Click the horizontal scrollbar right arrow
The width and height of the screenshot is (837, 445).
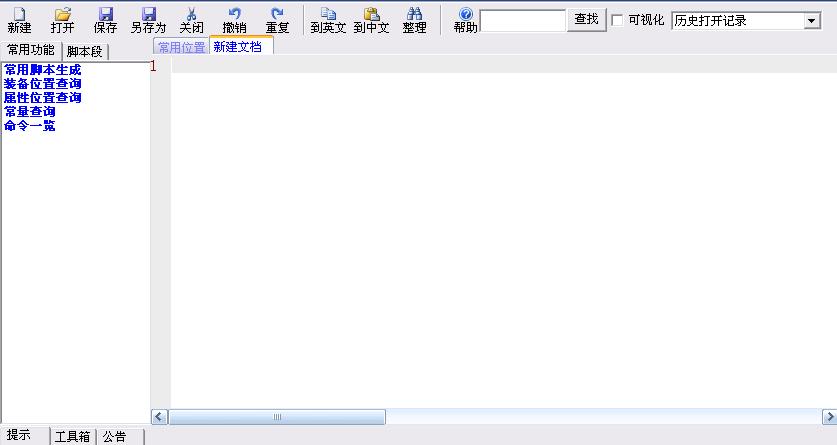point(829,416)
